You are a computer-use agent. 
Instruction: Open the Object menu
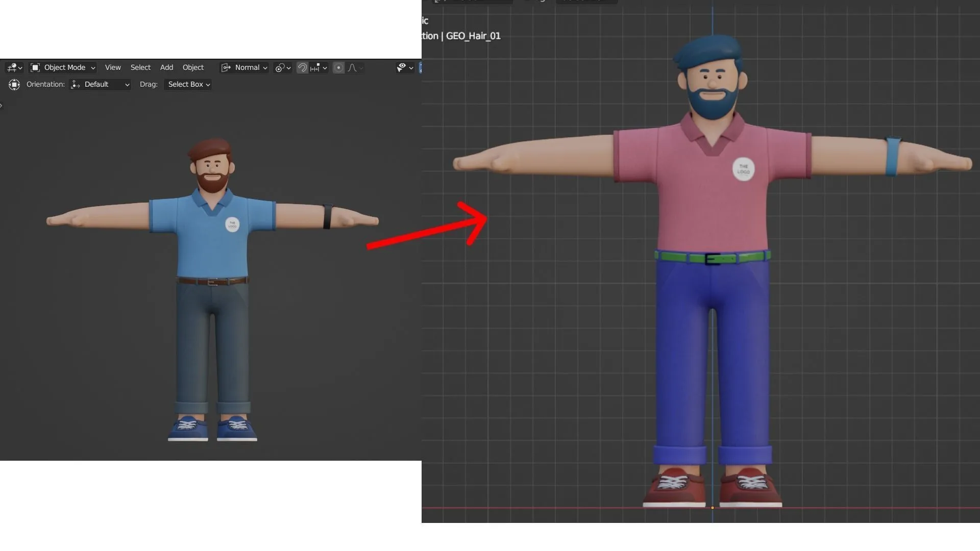pyautogui.click(x=193, y=67)
